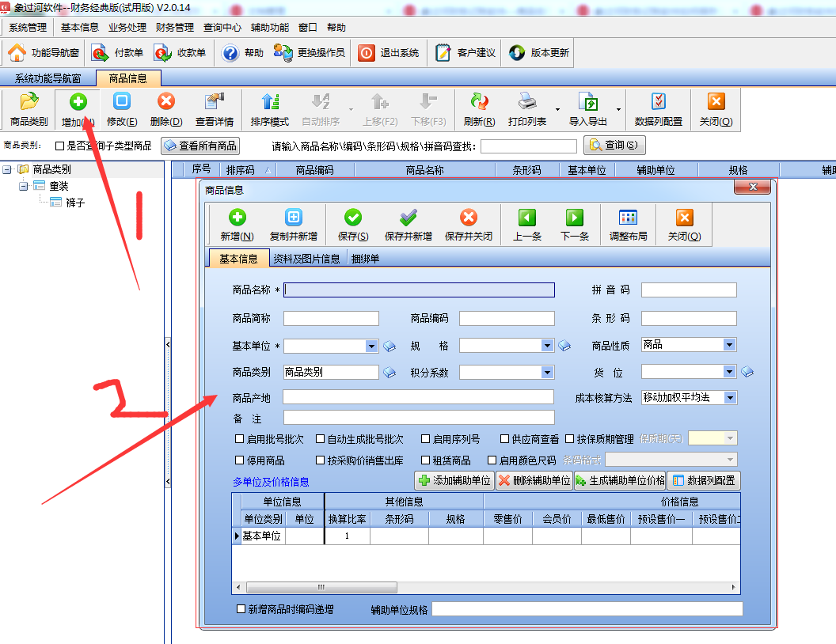Open the 积分系数 dropdown
This screenshot has width=836, height=644.
pyautogui.click(x=547, y=372)
